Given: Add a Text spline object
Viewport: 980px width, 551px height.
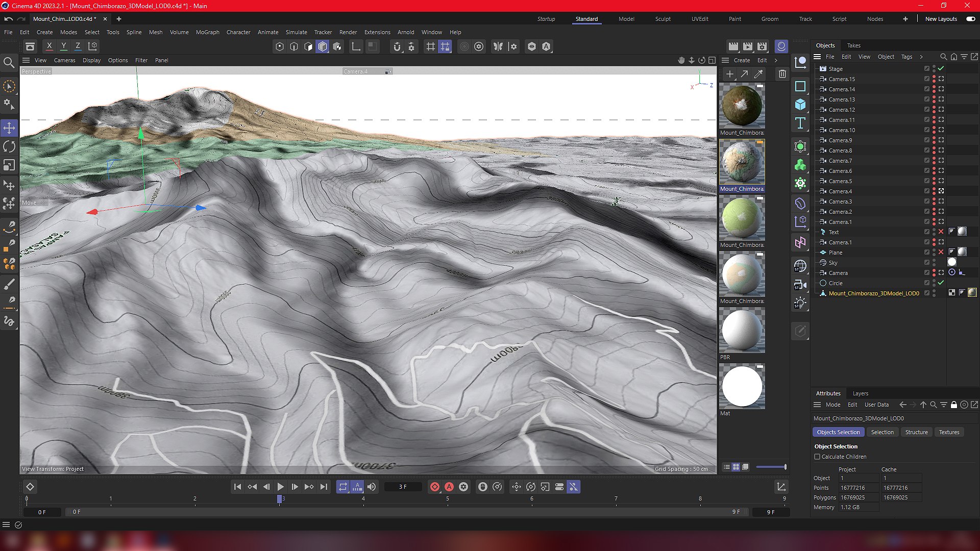Looking at the screenshot, I should tap(800, 123).
